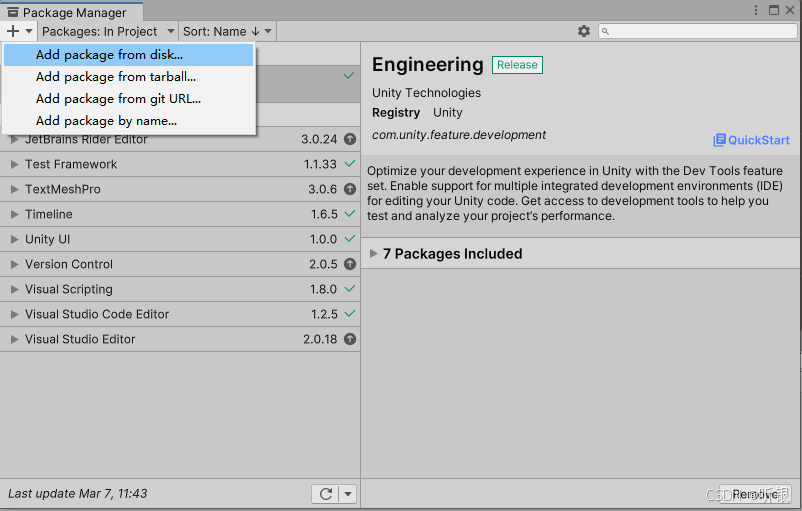
Task: Click update arrow icon for TextMeshPro
Action: (350, 189)
